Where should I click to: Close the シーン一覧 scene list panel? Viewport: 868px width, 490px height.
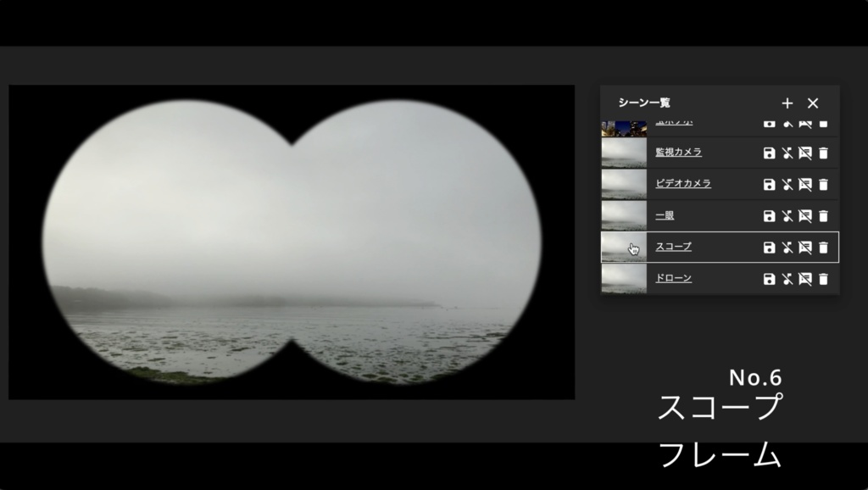[813, 103]
